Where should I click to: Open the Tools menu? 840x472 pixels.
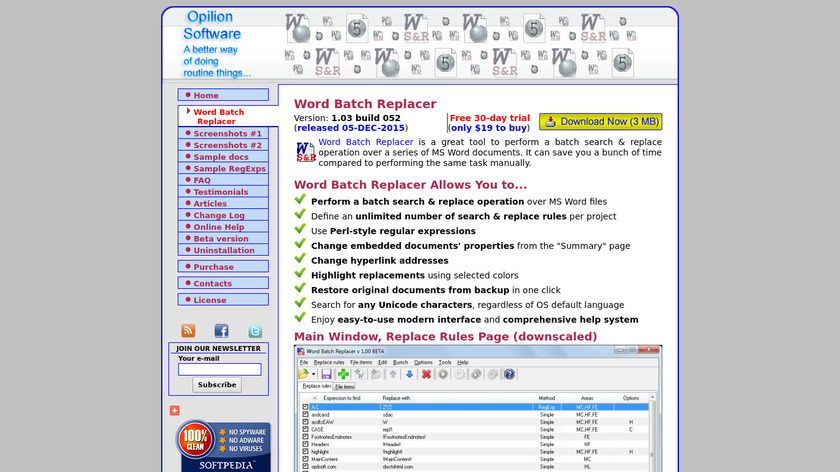[x=445, y=363]
